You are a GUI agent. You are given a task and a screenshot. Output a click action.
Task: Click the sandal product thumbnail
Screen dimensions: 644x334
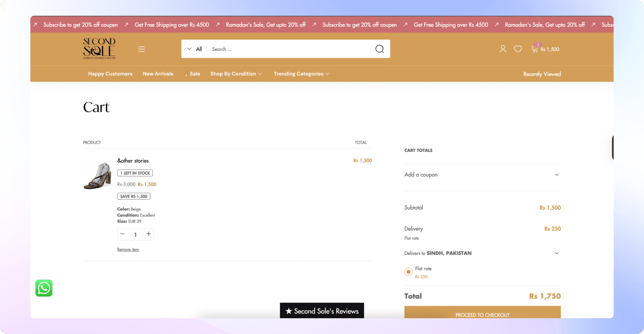point(98,175)
